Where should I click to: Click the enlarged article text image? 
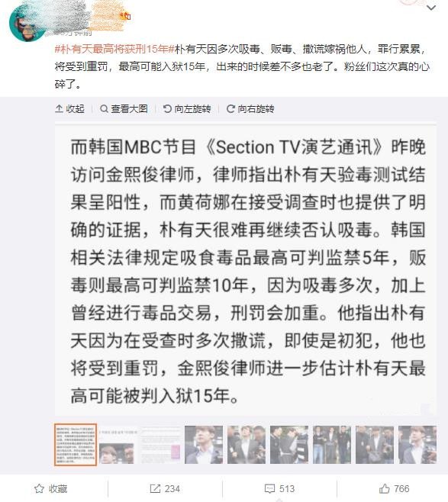click(246, 271)
